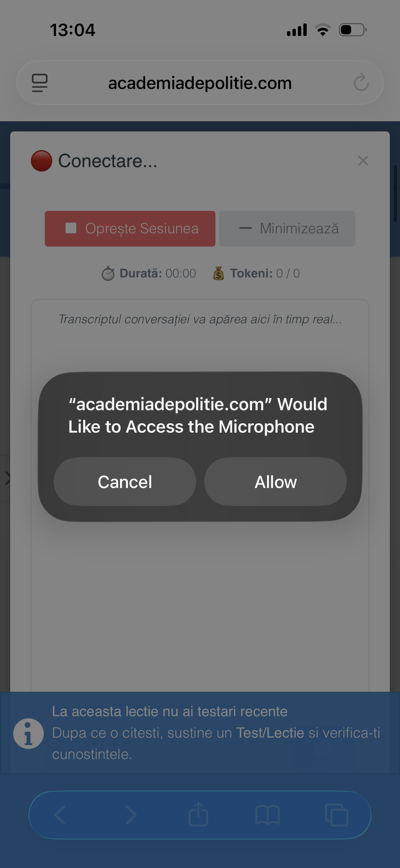Open the Safari tabs overview icon

pos(337,815)
